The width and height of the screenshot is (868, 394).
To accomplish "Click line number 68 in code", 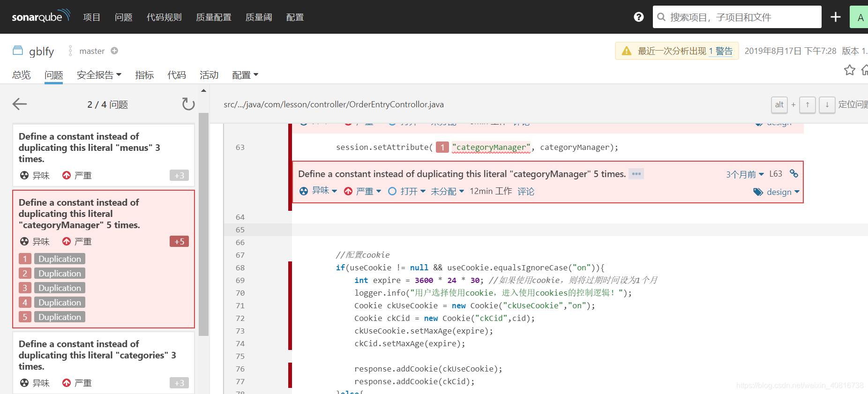I will click(240, 268).
